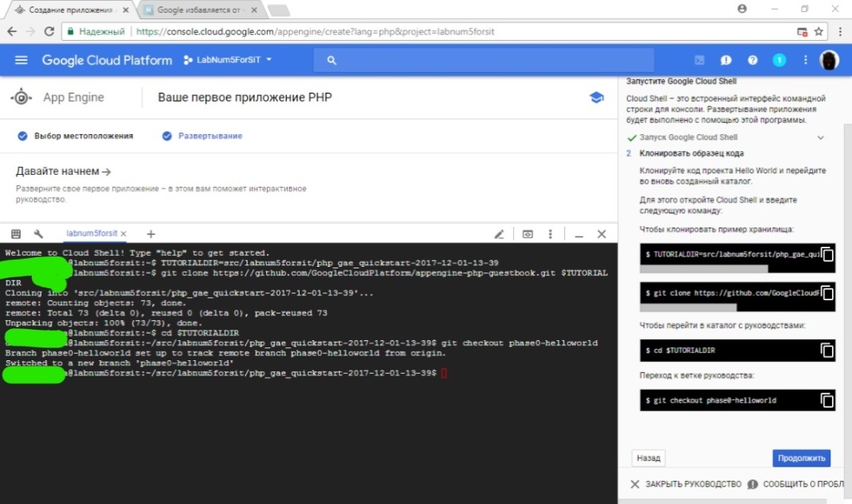Open Cloud Shell wrench settings icon
852x504 pixels.
[x=38, y=234]
